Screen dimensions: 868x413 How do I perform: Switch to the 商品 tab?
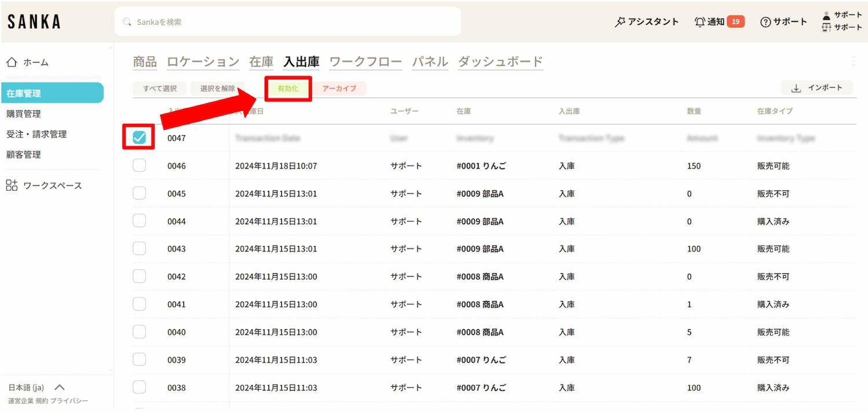click(x=145, y=61)
